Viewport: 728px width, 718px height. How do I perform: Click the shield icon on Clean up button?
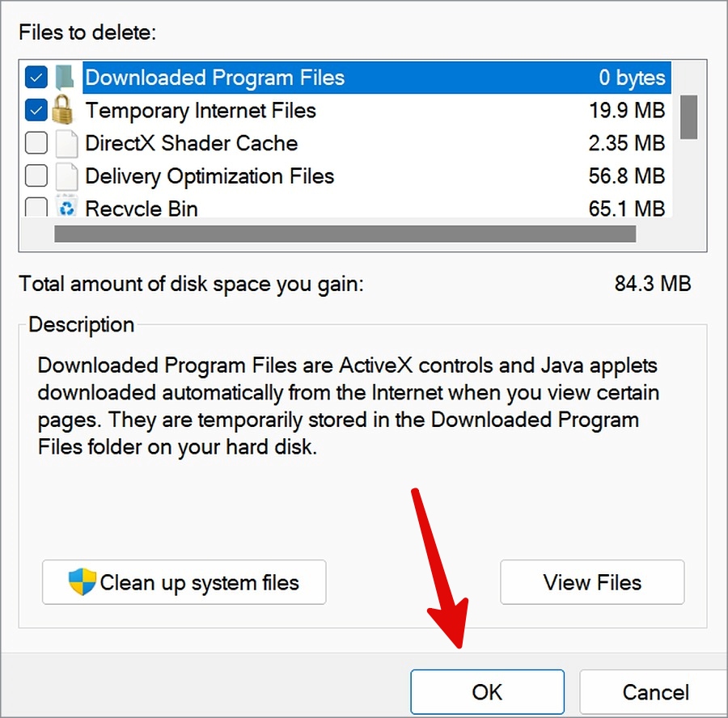point(83,581)
